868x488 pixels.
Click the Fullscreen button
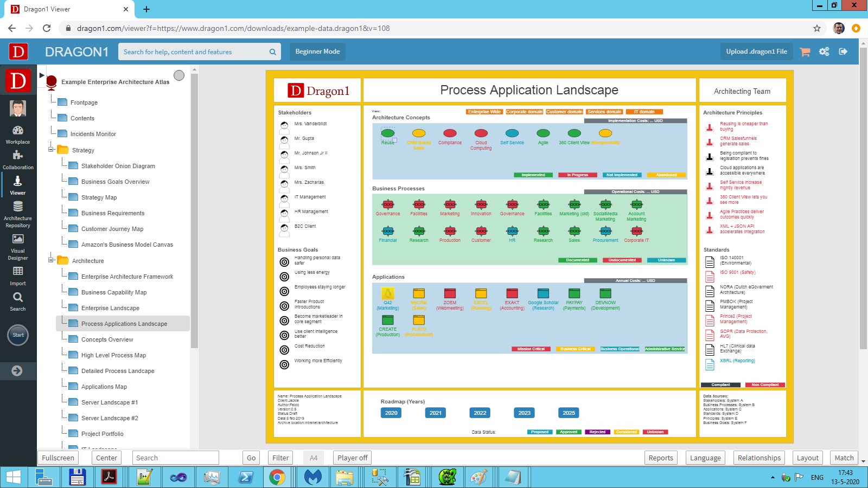tap(58, 458)
